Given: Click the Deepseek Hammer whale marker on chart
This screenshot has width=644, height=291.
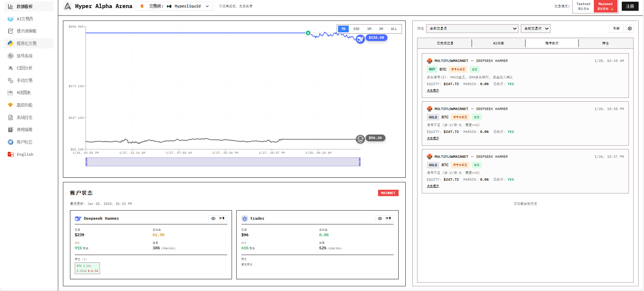Looking at the screenshot, I should [x=360, y=39].
